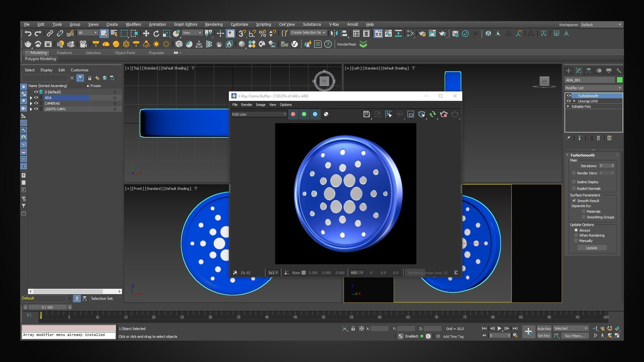Screen dimensions: 644x362
Task: Enable Explicit Normals checkbox
Action: tap(574, 189)
